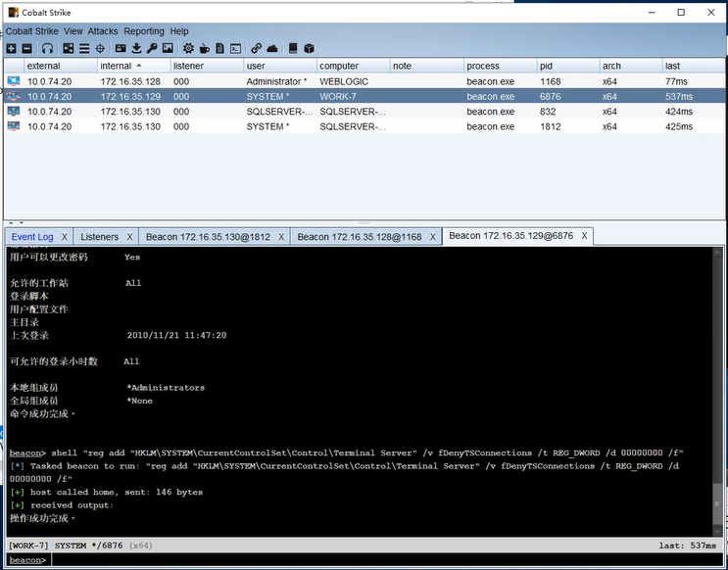728x570 pixels.
Task: Sort by the computer column header
Action: pos(354,66)
